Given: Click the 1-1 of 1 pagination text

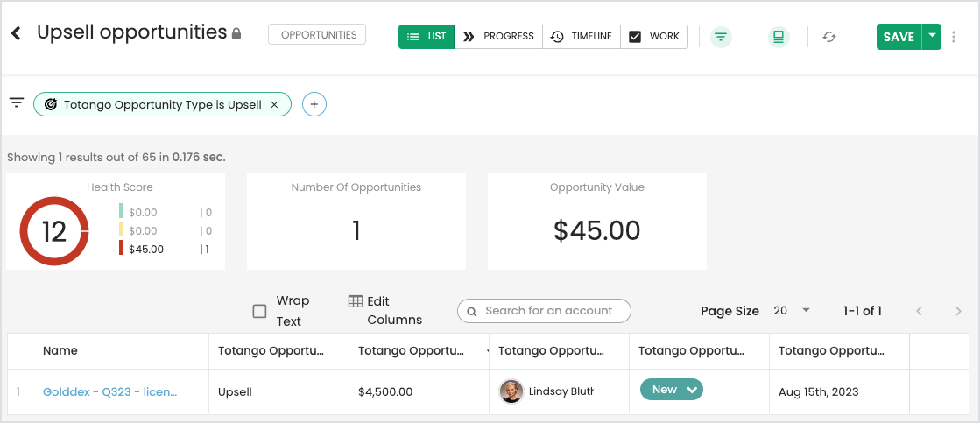Looking at the screenshot, I should click(863, 311).
